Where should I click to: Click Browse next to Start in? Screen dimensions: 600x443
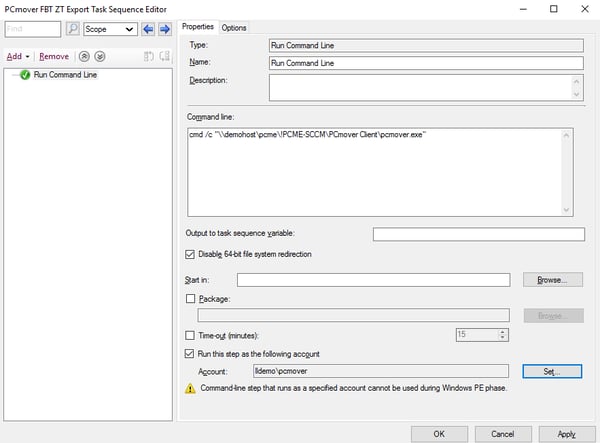coord(553,280)
